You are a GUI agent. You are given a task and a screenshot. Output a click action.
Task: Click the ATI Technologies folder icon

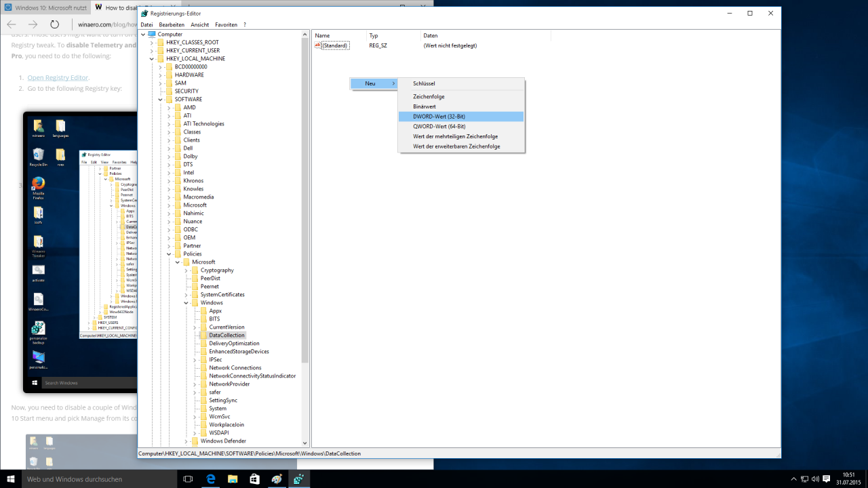[x=178, y=123]
